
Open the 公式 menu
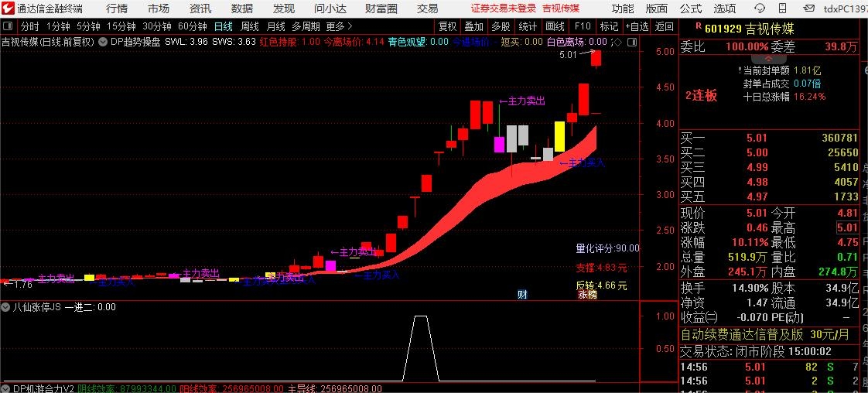point(690,9)
